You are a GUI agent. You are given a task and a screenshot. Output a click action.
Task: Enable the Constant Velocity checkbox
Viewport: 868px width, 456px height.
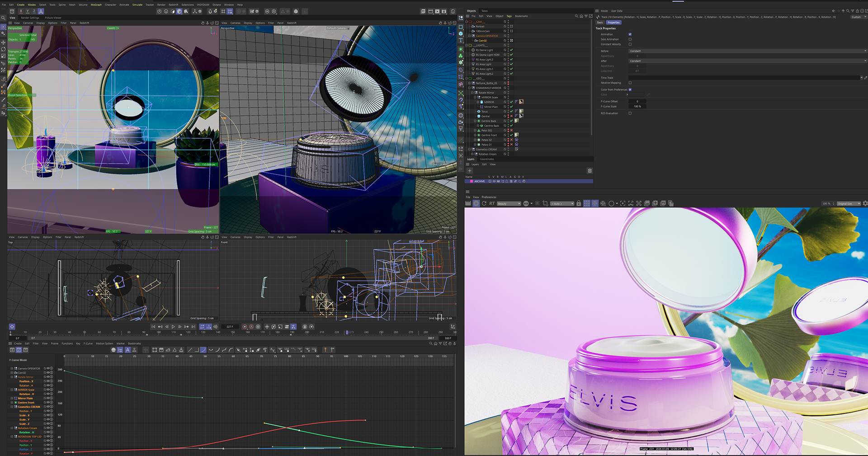pos(630,44)
